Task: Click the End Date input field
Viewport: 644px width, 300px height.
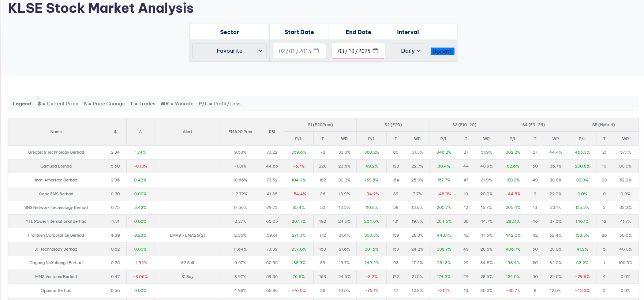Action: point(354,51)
